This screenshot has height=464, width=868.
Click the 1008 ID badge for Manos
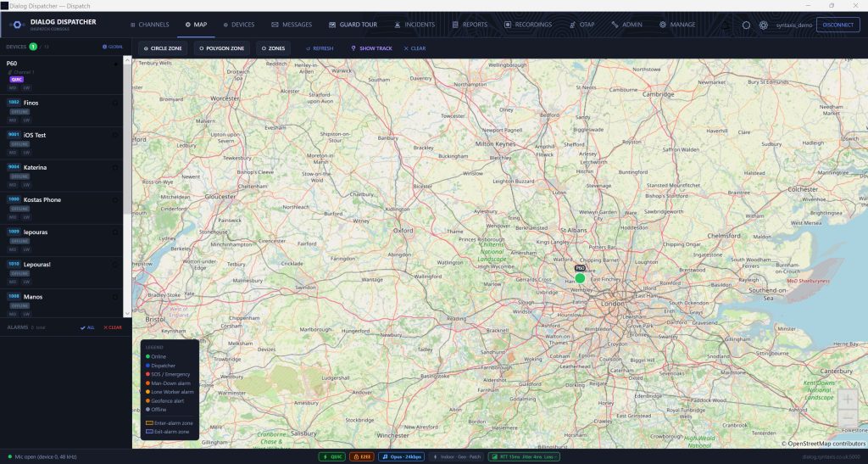[x=14, y=296]
